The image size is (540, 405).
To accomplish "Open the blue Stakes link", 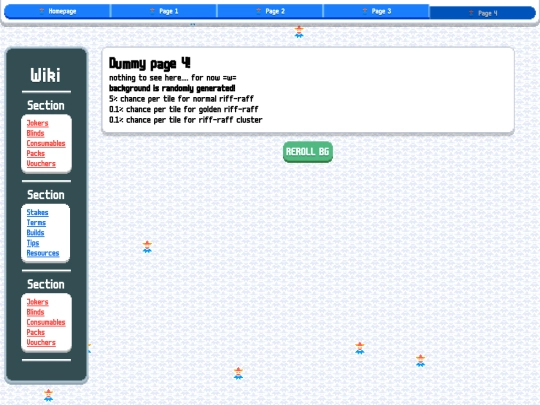I will pyautogui.click(x=37, y=212).
